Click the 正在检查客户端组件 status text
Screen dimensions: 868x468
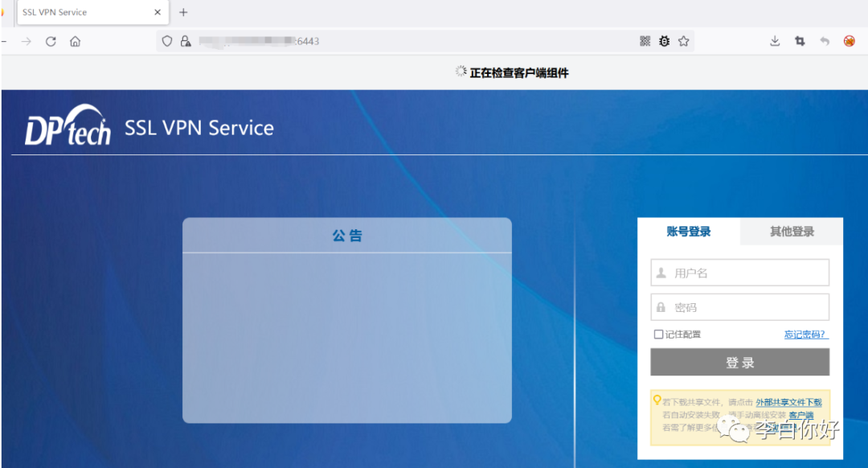pos(518,72)
